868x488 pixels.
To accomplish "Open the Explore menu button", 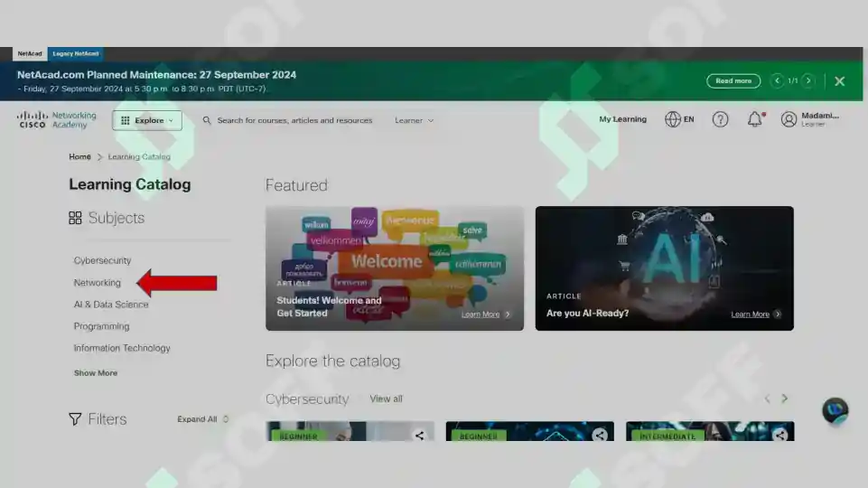I will (x=146, y=120).
